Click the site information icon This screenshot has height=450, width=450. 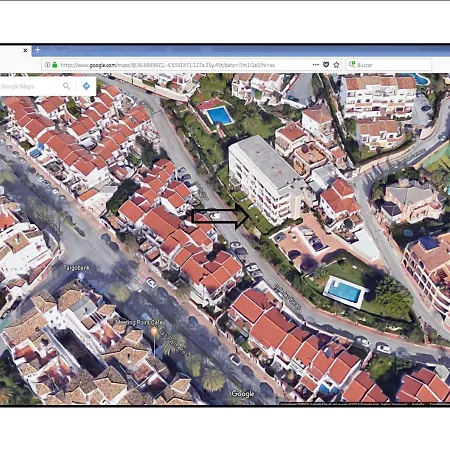[x=47, y=65]
